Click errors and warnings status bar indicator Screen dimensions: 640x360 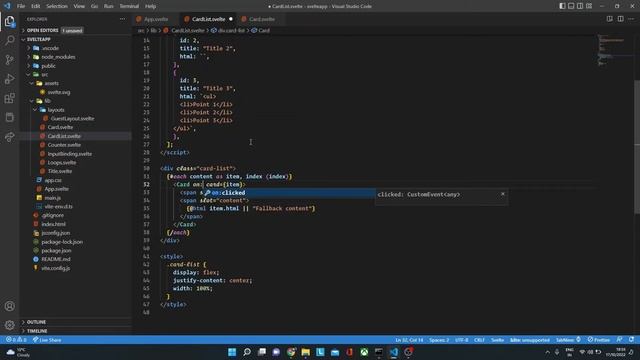(x=16, y=340)
